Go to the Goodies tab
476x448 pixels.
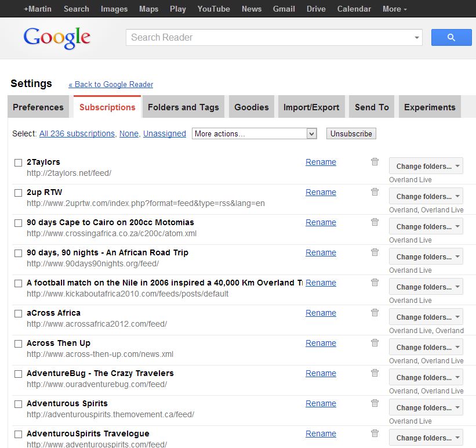252,107
